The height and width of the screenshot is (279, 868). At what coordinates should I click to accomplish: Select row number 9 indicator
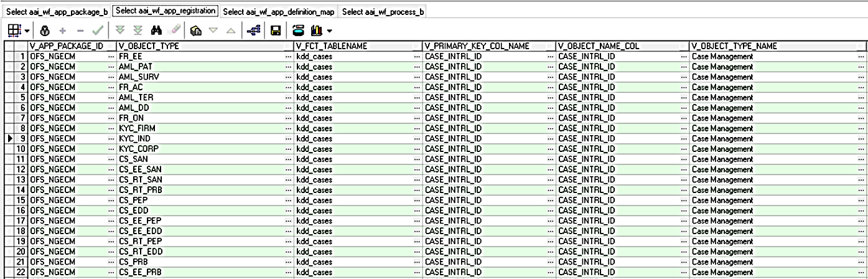tap(20, 138)
